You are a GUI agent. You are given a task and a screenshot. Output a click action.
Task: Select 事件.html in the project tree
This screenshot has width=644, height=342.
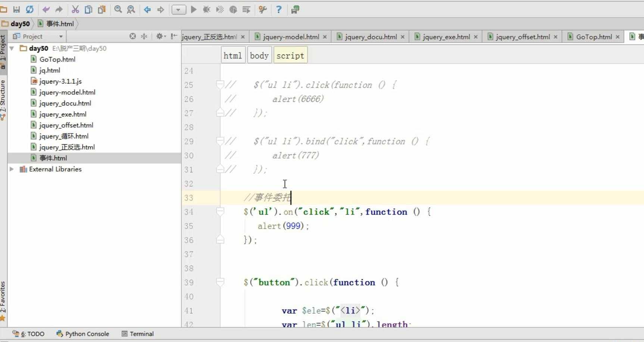(x=53, y=158)
